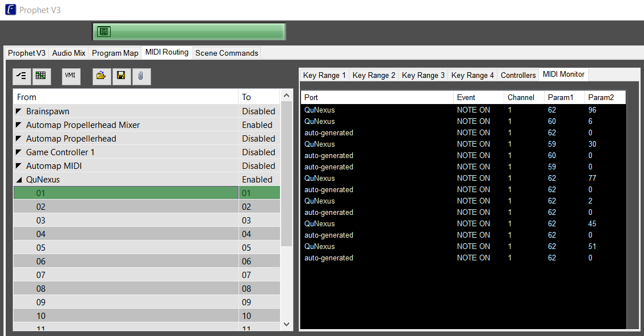Image resolution: width=644 pixels, height=336 pixels.
Task: Select highlighted channel 01 in From column
Action: (126, 193)
